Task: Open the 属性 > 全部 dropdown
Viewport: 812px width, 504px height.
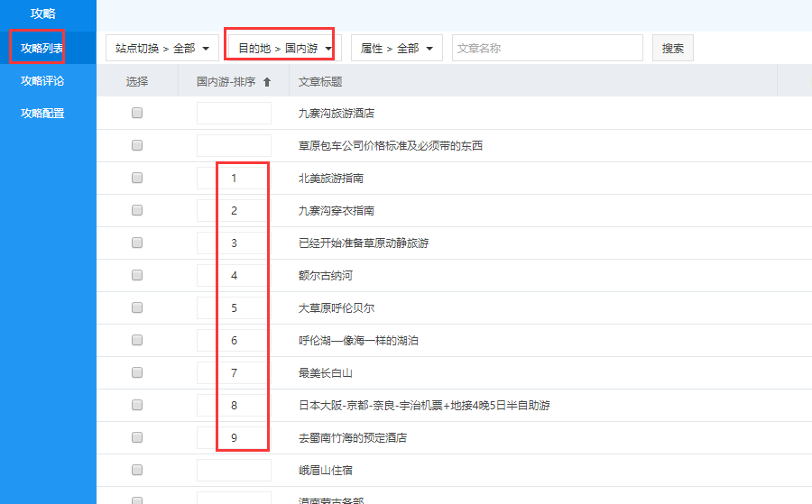Action: point(396,49)
